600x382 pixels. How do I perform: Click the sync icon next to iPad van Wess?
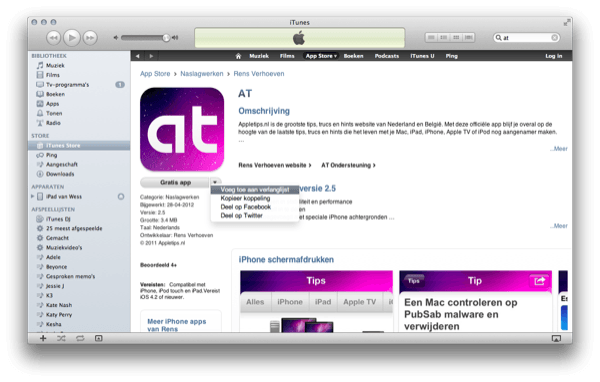click(121, 196)
